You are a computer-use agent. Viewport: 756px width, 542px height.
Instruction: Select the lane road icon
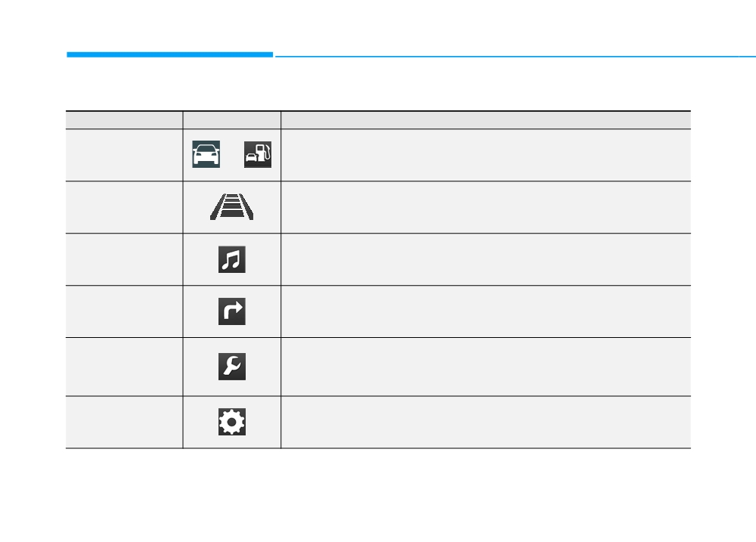(x=232, y=207)
